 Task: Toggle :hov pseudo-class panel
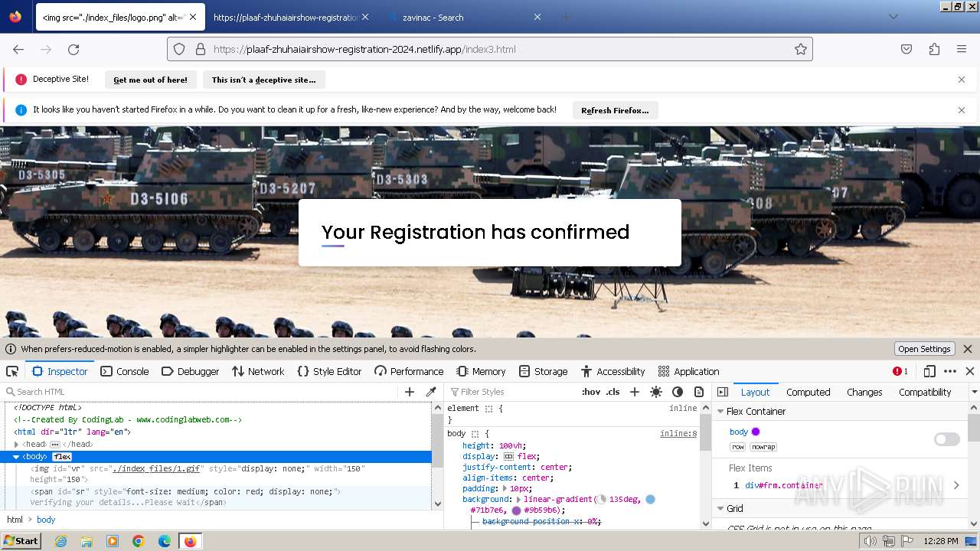coord(591,392)
